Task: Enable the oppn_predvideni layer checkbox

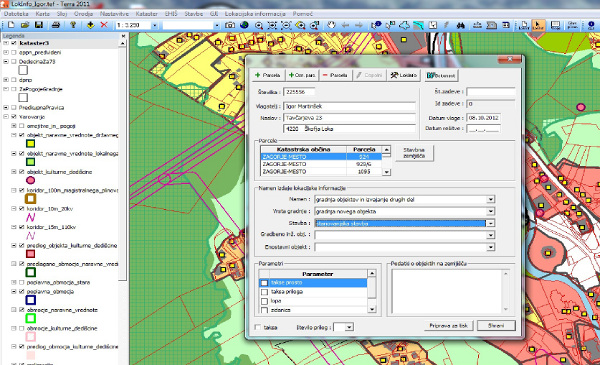Action: [14, 52]
